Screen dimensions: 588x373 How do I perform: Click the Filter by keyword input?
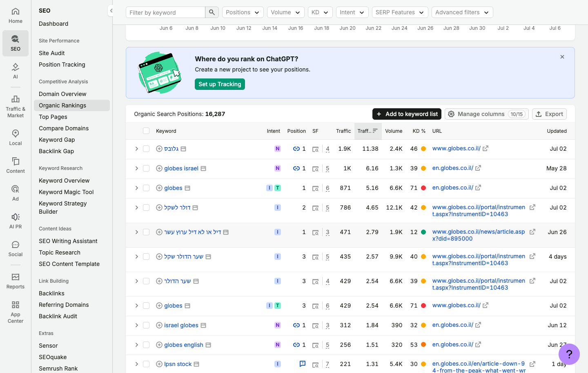(165, 12)
